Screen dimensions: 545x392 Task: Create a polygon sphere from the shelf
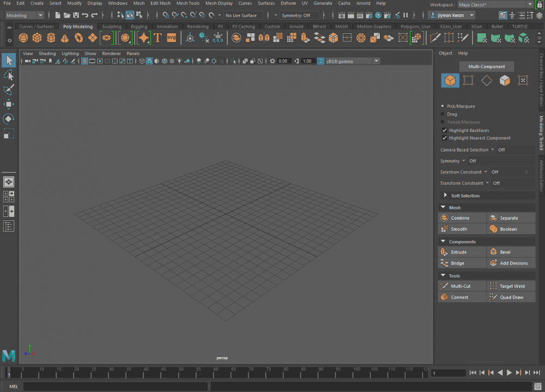[23, 38]
